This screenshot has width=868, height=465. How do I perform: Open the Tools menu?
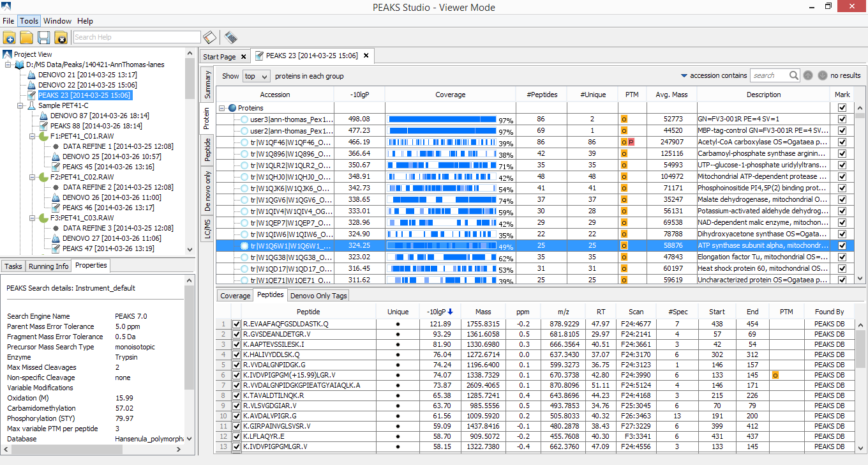tap(29, 21)
